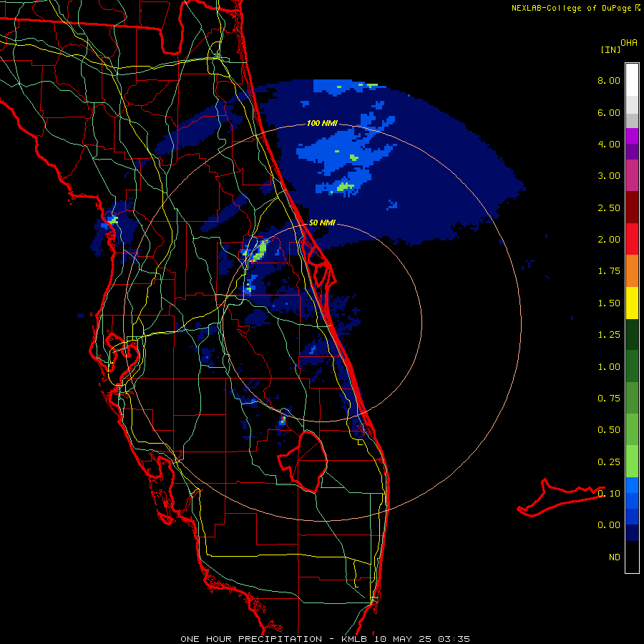Viewport: 644px width, 644px height.
Task: Click the OHA product label above legend
Action: pyautogui.click(x=629, y=43)
